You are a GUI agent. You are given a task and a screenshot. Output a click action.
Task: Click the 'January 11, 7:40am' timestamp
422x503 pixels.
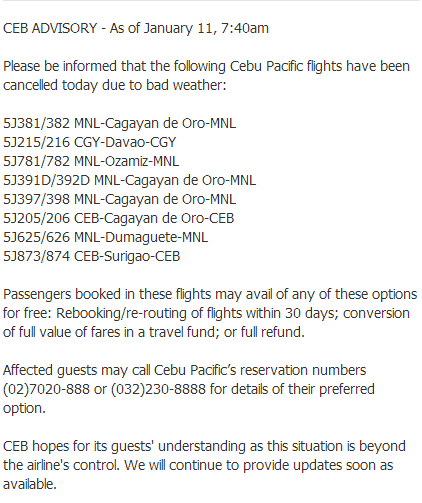(x=206, y=28)
